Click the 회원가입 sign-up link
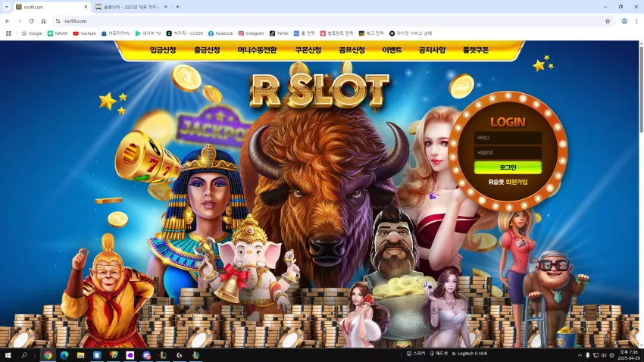 [x=516, y=182]
